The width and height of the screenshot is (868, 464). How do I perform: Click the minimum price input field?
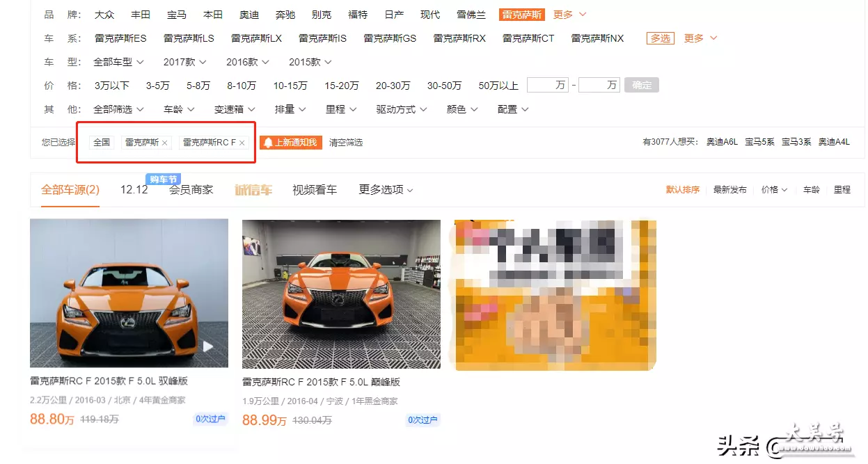pyautogui.click(x=548, y=85)
